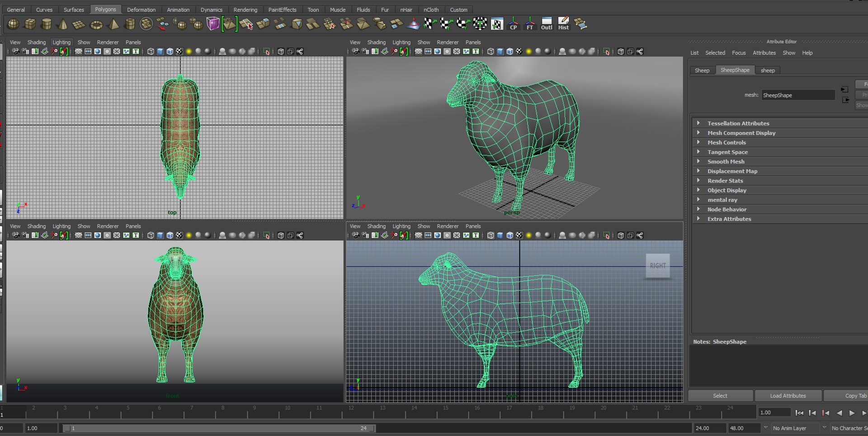868x436 pixels.
Task: Create a polygon cone from the shelf
Action: point(63,24)
